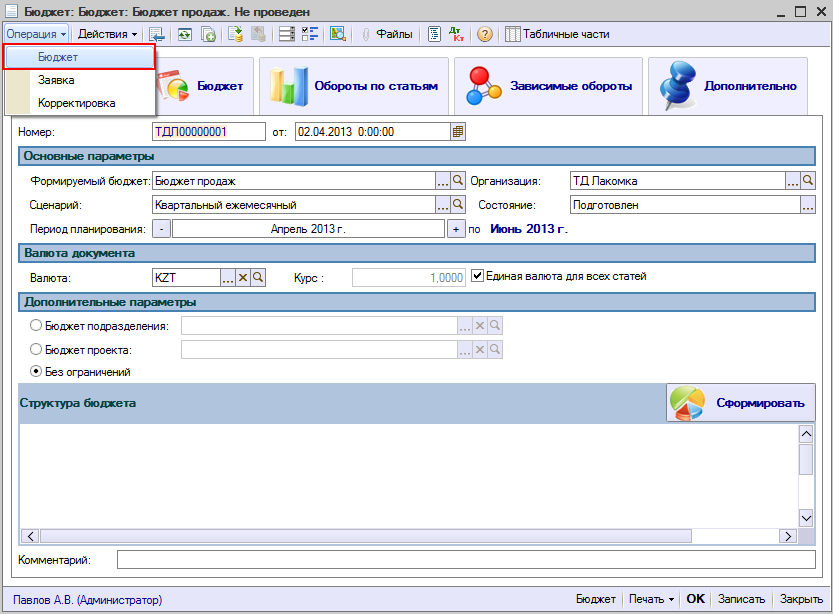Click the Дт/Кт postings icon in toolbar

click(x=458, y=34)
